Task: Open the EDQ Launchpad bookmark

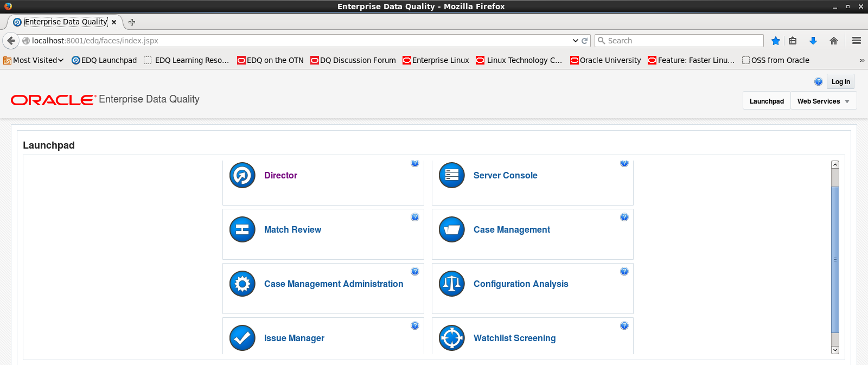Action: [104, 60]
